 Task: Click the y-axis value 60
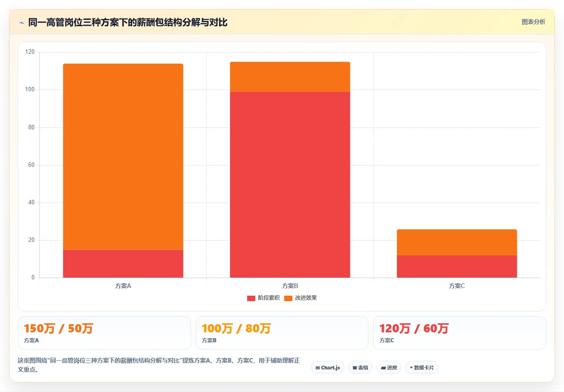31,165
